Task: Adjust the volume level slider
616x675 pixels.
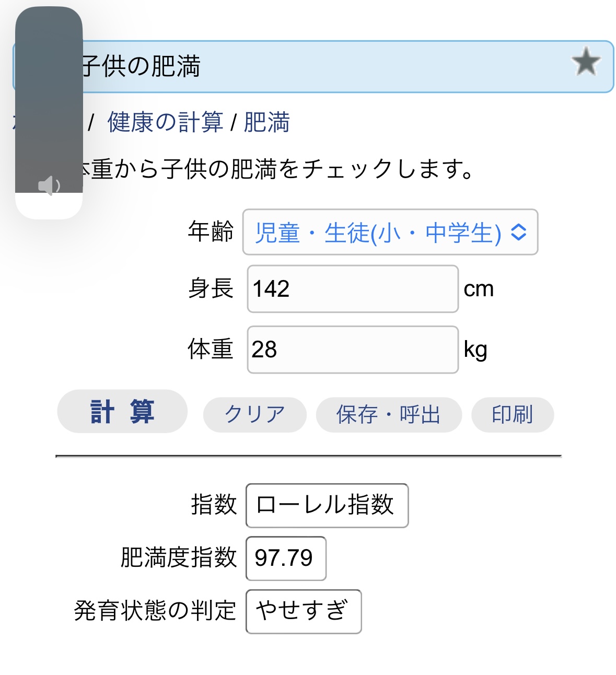Action: (49, 112)
